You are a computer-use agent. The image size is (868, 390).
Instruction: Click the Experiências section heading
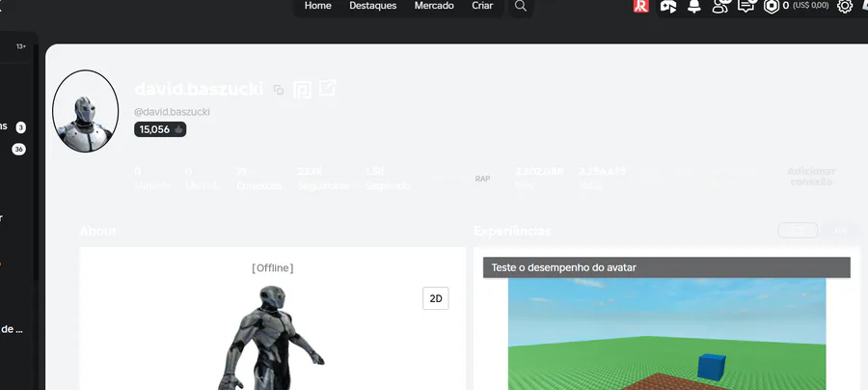(512, 231)
